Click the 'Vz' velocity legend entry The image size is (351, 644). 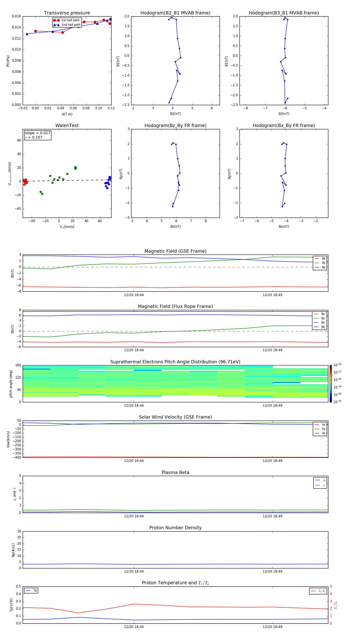pyautogui.click(x=320, y=433)
